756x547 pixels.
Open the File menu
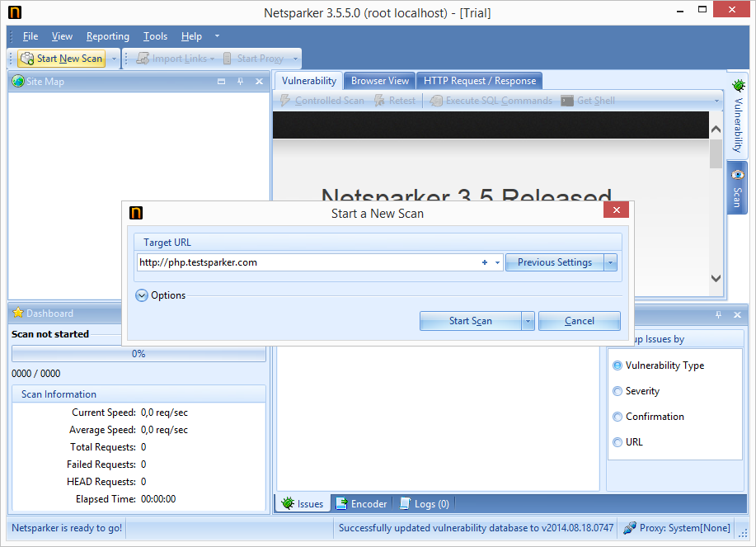point(31,36)
